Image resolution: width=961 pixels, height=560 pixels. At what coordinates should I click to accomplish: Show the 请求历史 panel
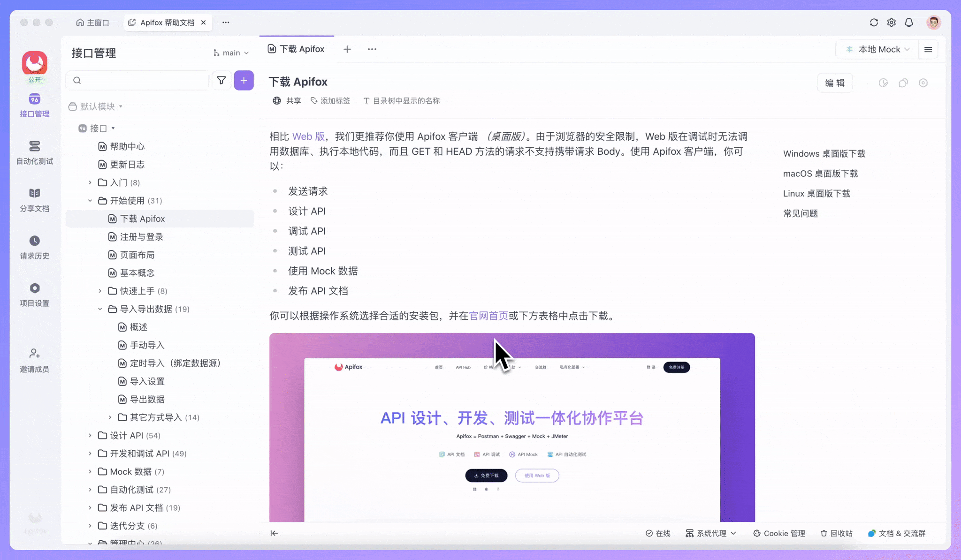click(34, 247)
